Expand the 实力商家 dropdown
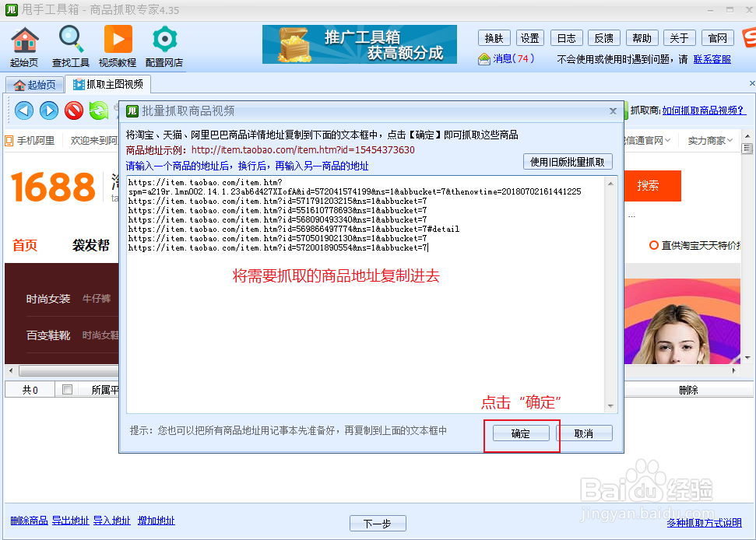Viewport: 756px width, 540px height. click(x=710, y=141)
